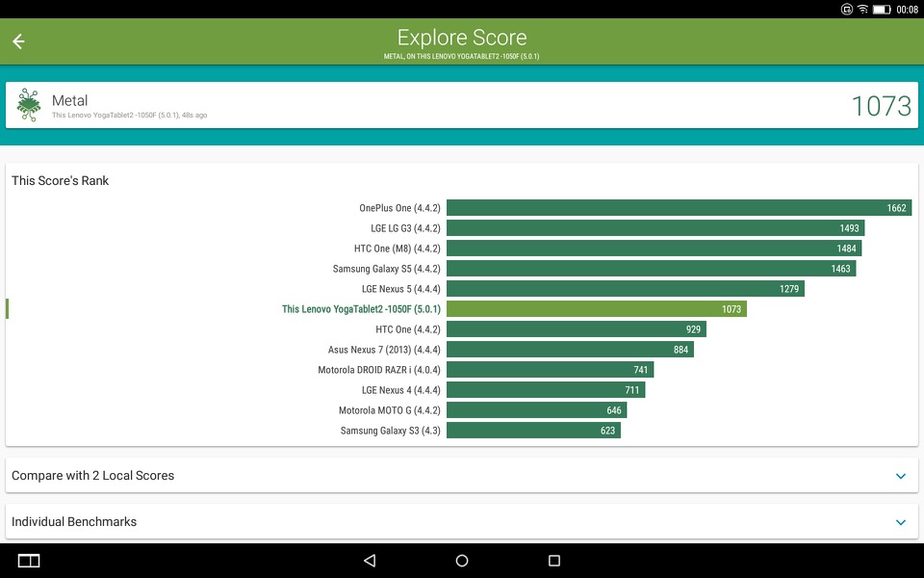Tap the multi-window icon in navigation bar

pos(29,561)
